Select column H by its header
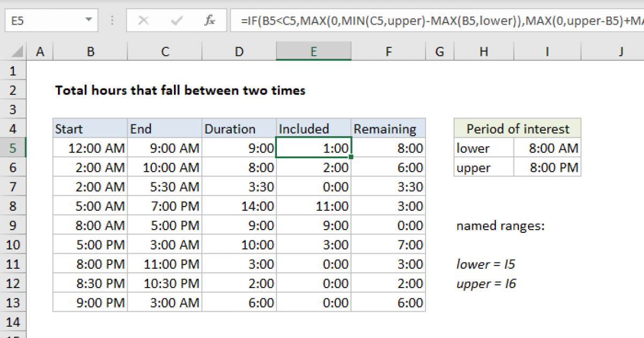This screenshot has height=338, width=644. 484,51
